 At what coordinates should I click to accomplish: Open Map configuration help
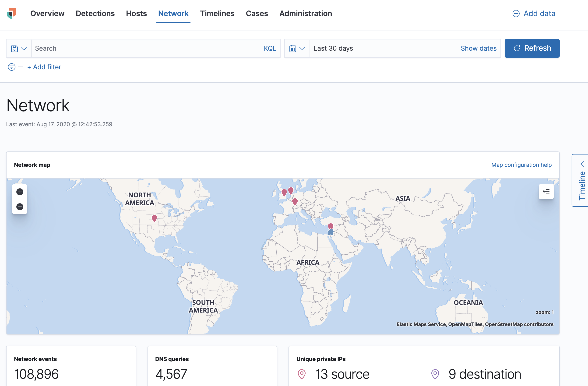coord(521,165)
